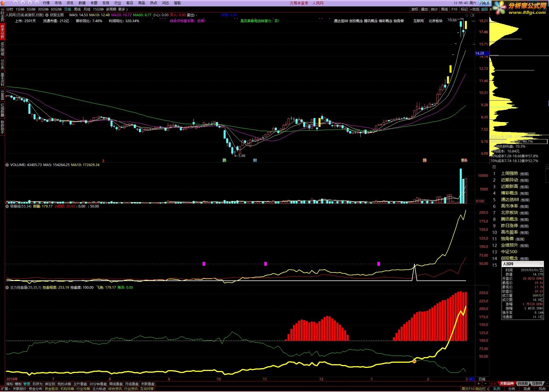549x392 pixels.
Task: Click the 标记 mark button
Action: [464, 9]
